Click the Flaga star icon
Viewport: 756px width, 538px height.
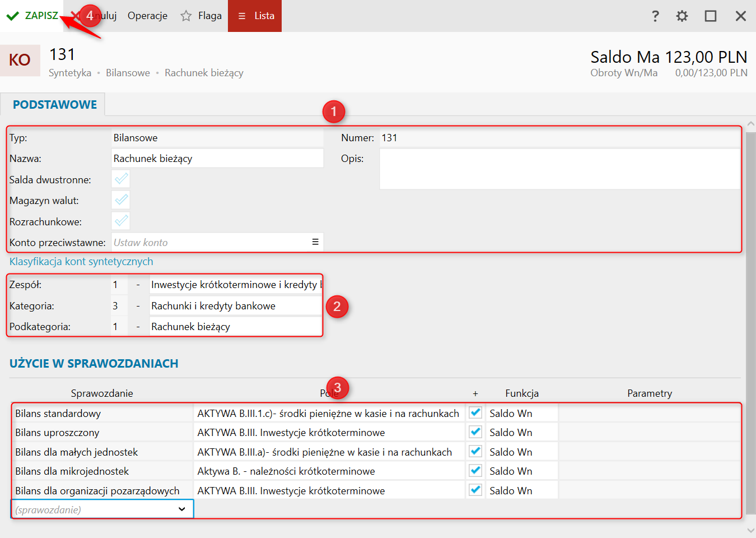click(x=186, y=16)
